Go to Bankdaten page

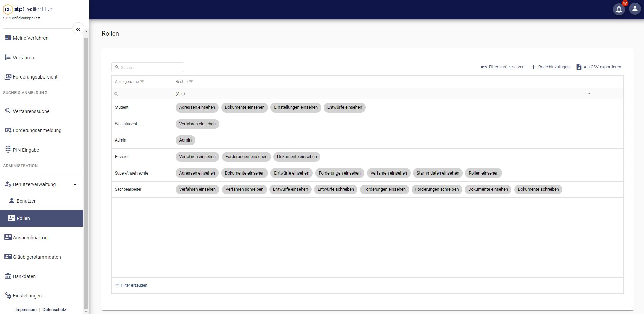(24, 276)
